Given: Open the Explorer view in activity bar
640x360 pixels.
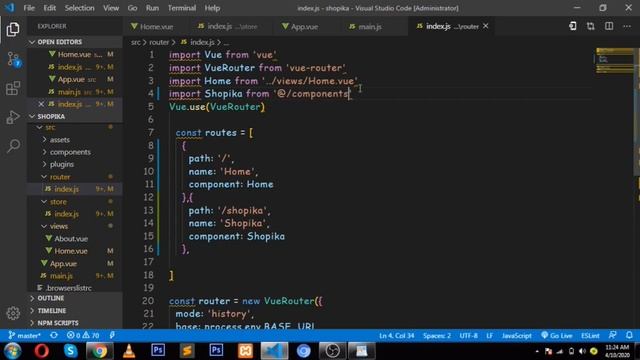Looking at the screenshot, I should click(x=13, y=29).
